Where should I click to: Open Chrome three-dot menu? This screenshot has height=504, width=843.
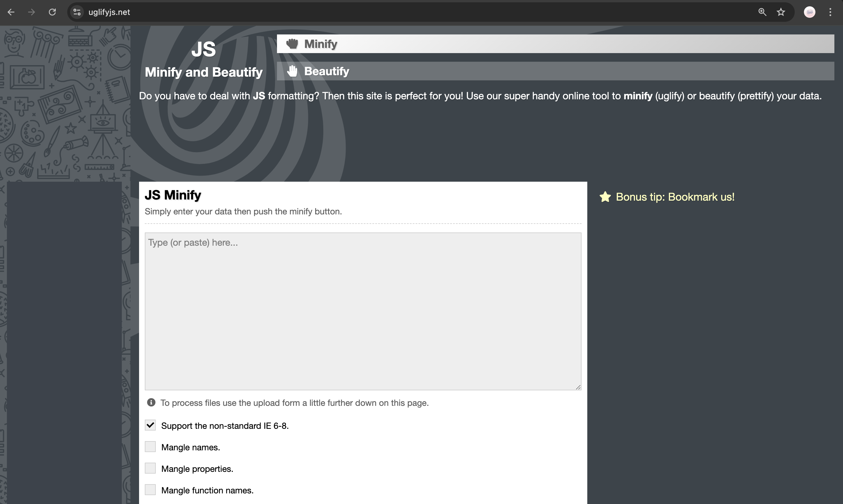pos(830,12)
